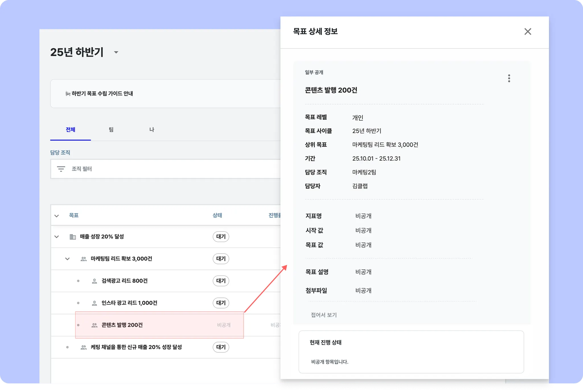This screenshot has width=583, height=392.
Task: Switch to the 팀 tab
Action: point(111,130)
